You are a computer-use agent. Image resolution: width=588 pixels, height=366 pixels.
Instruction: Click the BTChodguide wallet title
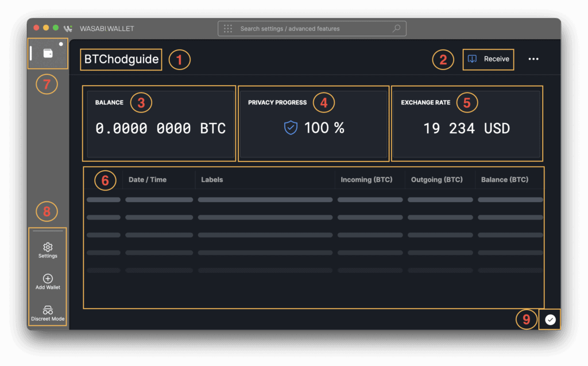point(121,59)
